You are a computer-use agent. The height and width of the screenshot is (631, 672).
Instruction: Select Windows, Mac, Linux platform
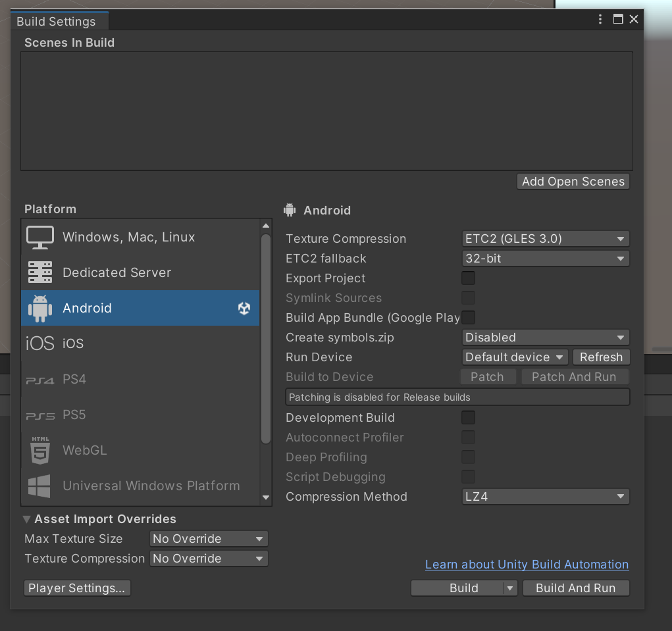[140, 237]
